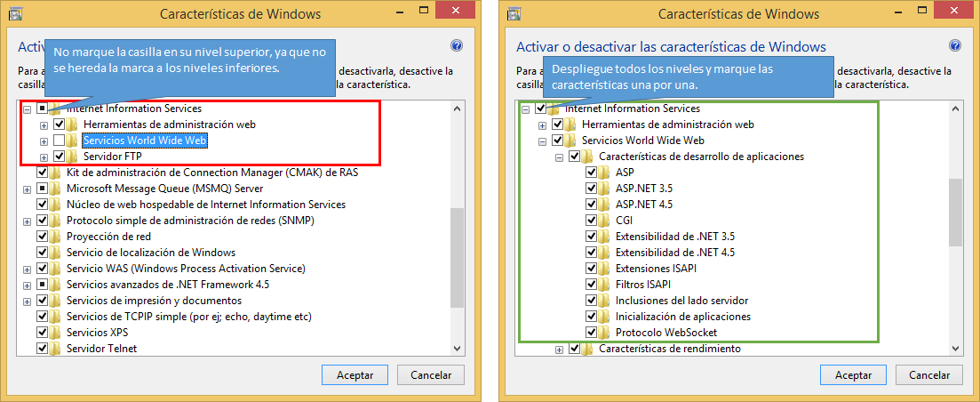Toggle Servicios de TCPIP simple checkbox
The image size is (980, 402).
pos(43,317)
